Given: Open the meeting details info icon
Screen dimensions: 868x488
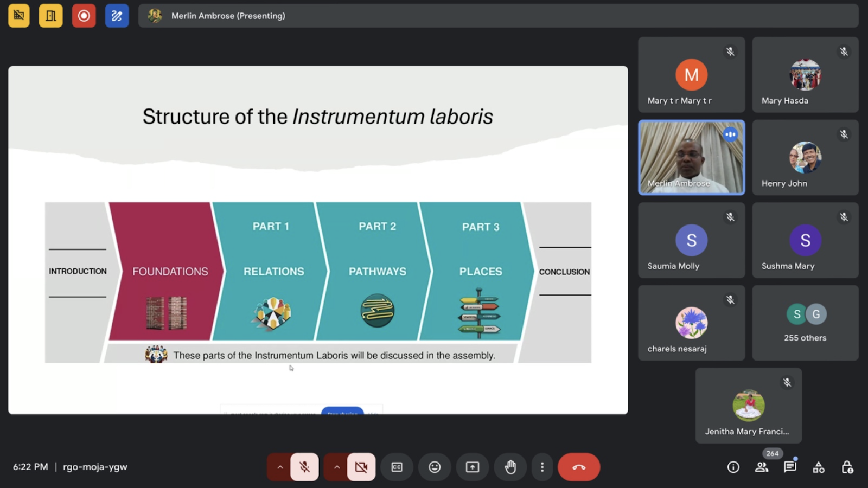Looking at the screenshot, I should tap(733, 467).
